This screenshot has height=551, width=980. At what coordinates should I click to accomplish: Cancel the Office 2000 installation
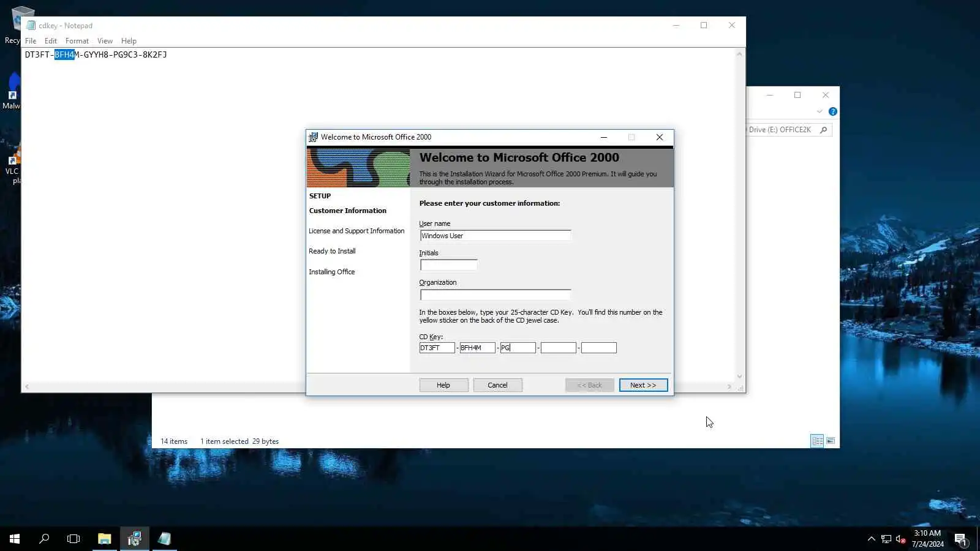497,385
